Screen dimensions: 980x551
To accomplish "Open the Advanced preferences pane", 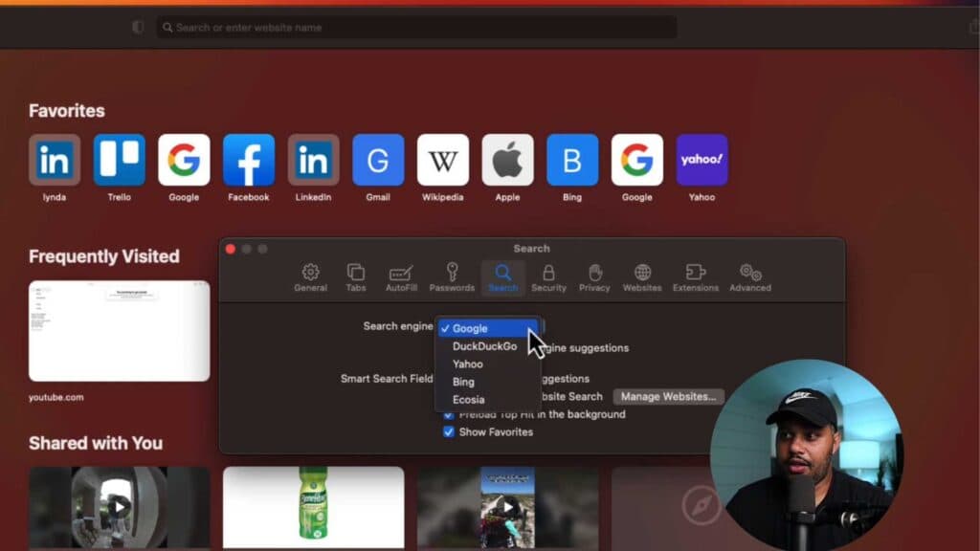I will (750, 278).
